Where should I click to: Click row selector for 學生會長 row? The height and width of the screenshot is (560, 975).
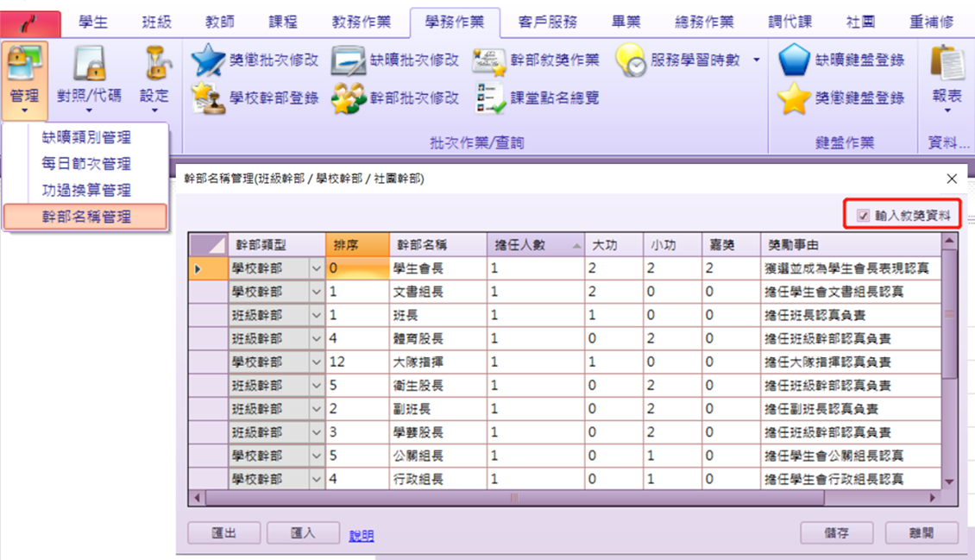point(208,268)
